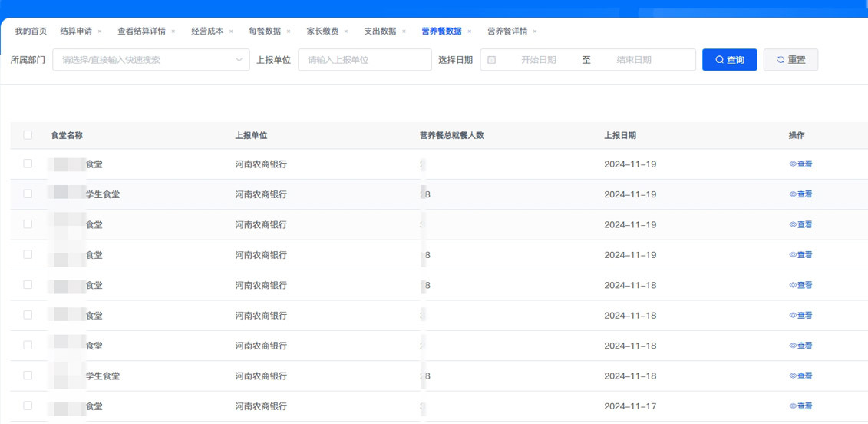Open the 查看结算详情 tab

pyautogui.click(x=141, y=31)
